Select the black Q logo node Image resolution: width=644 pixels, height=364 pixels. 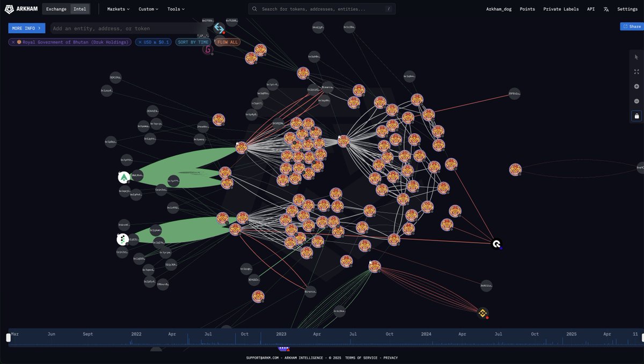[x=497, y=244]
